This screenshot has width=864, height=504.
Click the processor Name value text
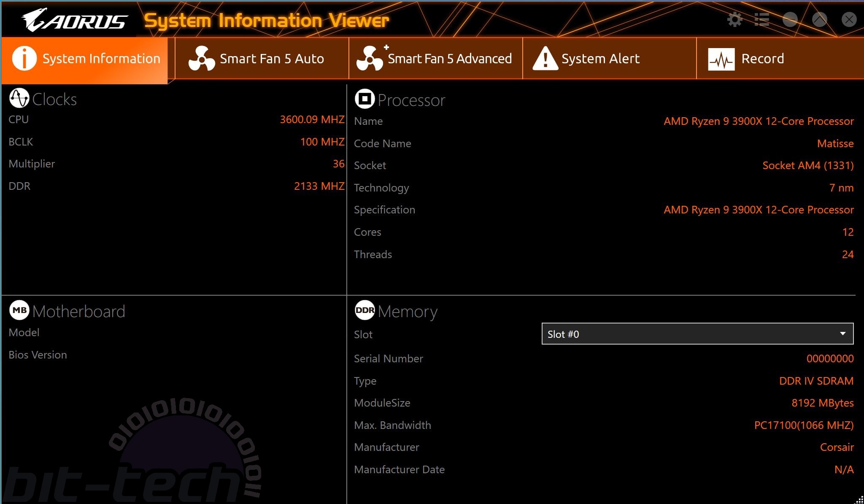click(x=759, y=121)
